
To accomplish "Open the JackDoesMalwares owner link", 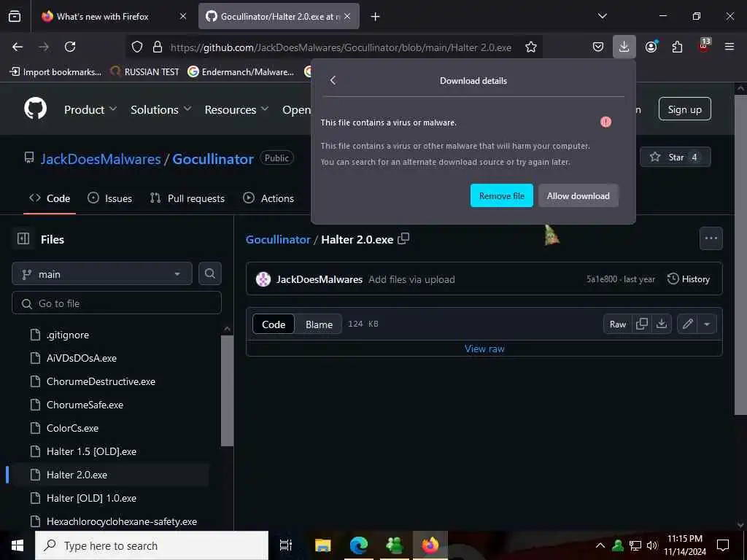I will [101, 158].
